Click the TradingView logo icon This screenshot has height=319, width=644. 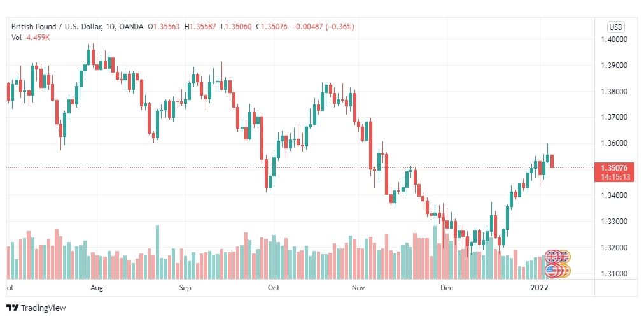coord(13,308)
